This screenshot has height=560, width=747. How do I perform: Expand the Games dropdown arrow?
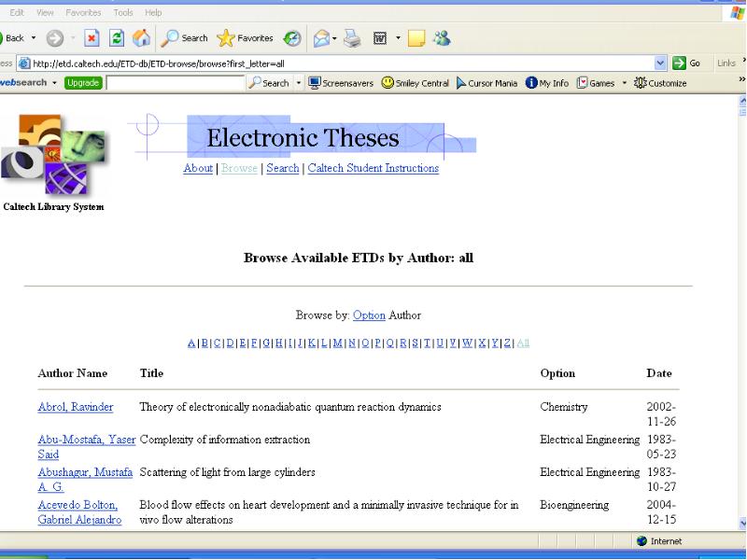[x=624, y=83]
